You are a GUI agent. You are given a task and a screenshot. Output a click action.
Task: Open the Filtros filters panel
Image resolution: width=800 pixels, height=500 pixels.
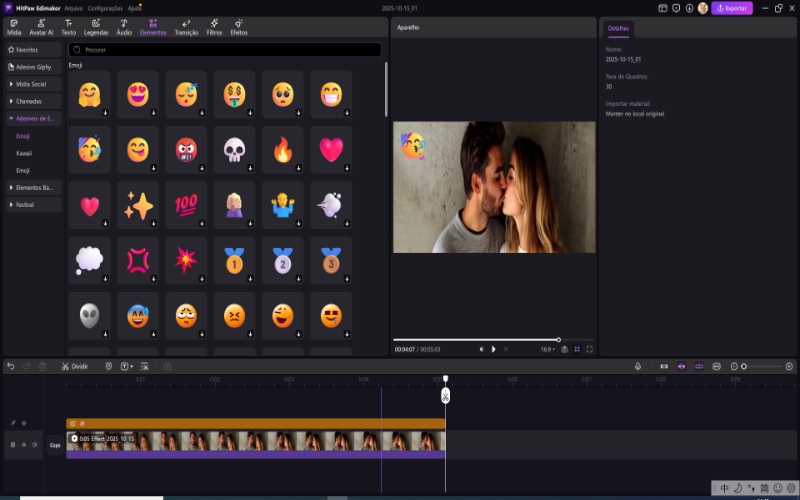click(214, 27)
